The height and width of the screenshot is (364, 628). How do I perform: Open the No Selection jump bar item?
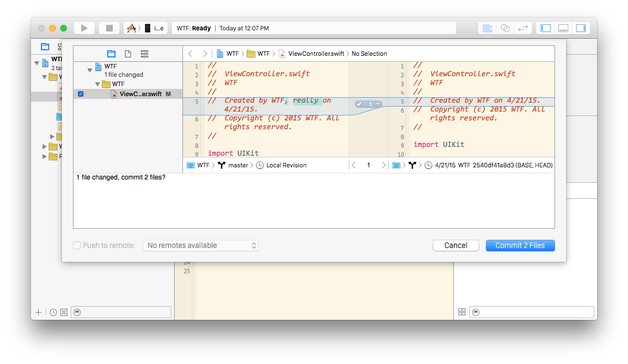[x=369, y=54]
